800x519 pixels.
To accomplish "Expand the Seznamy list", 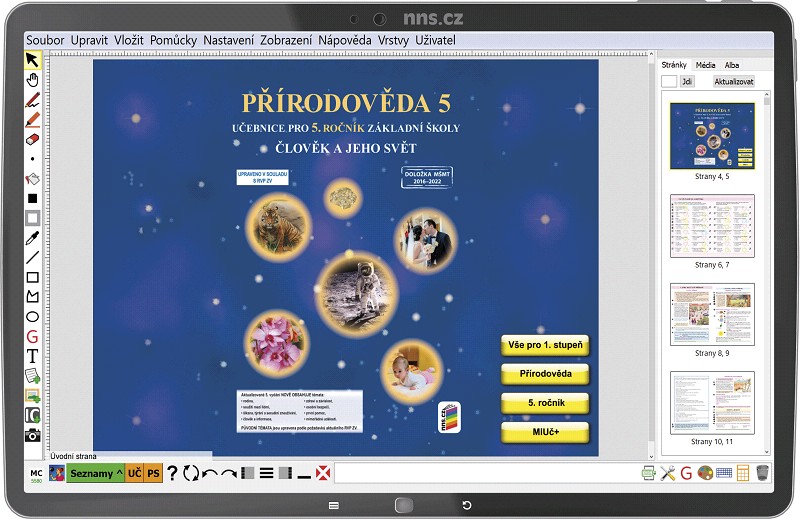I will [96, 474].
